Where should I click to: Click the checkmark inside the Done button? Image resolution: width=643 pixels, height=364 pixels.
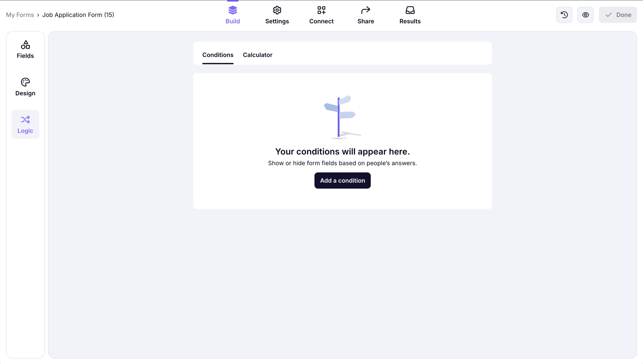point(609,15)
